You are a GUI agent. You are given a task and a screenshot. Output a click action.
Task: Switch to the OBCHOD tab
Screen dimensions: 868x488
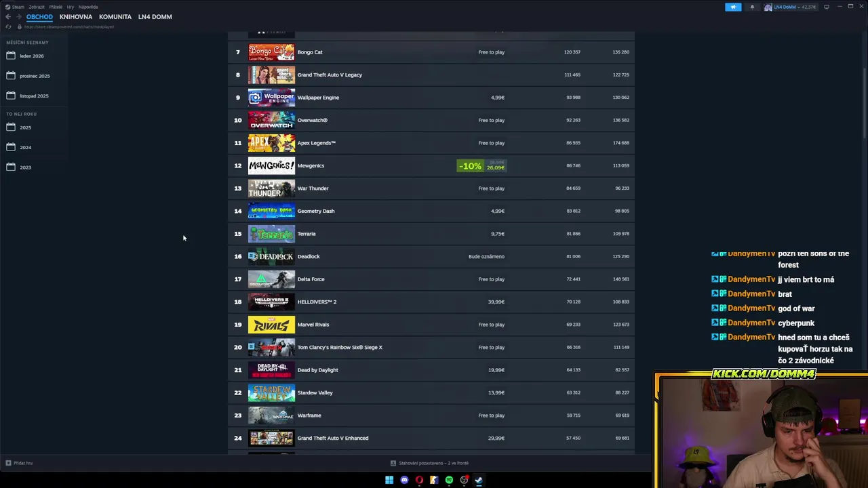pos(39,17)
